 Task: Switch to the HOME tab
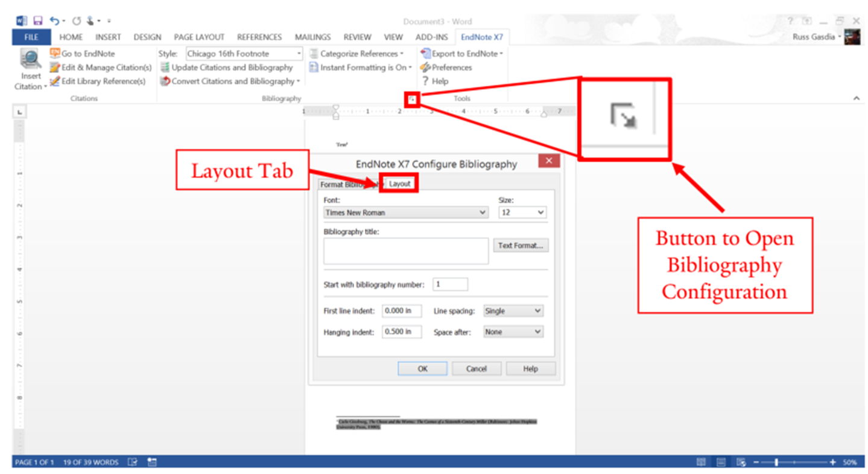click(71, 37)
